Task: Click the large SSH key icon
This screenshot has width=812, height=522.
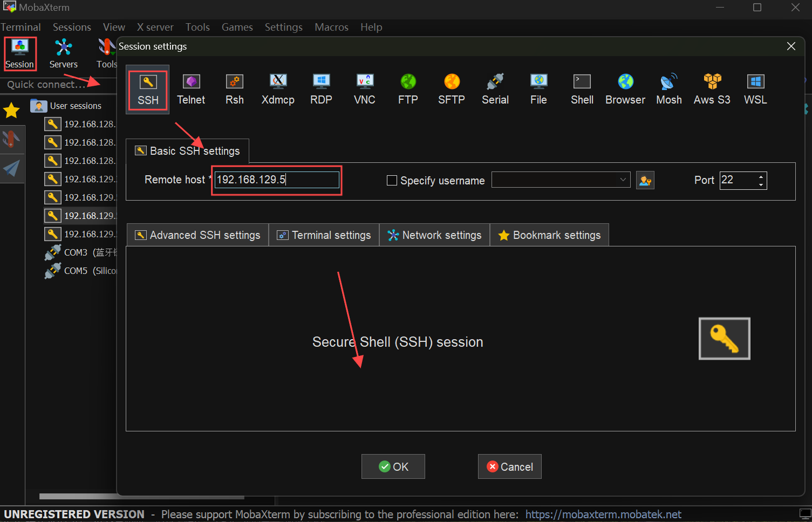Action: coord(725,339)
